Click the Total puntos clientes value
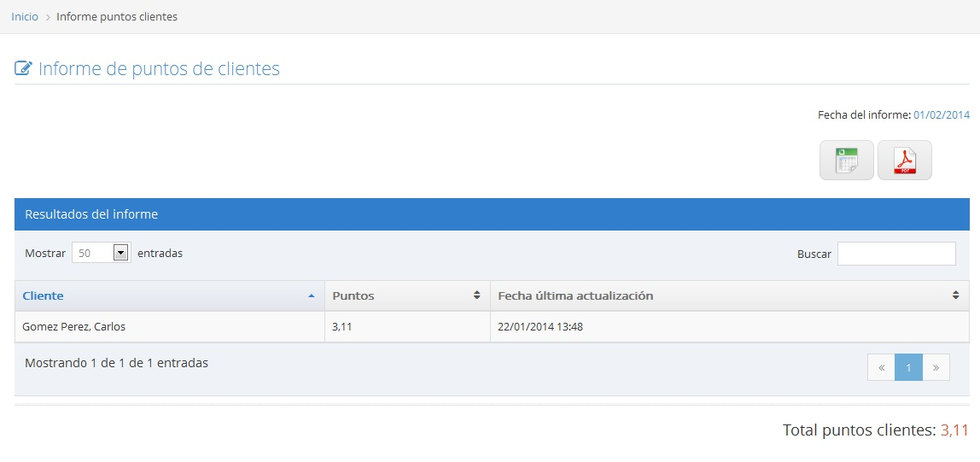This screenshot has height=462, width=980. (954, 430)
